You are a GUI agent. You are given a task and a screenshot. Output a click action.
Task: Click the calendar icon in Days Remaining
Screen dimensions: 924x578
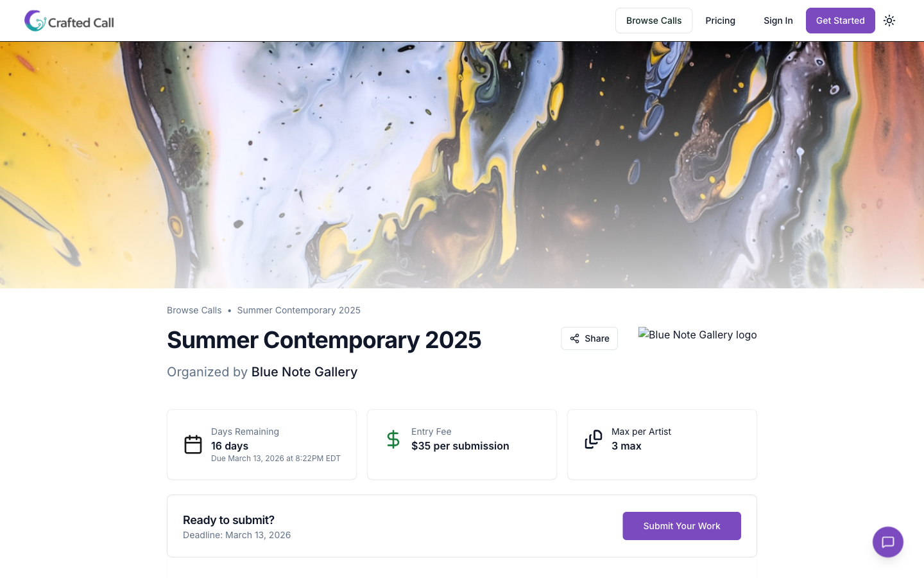pos(193,444)
